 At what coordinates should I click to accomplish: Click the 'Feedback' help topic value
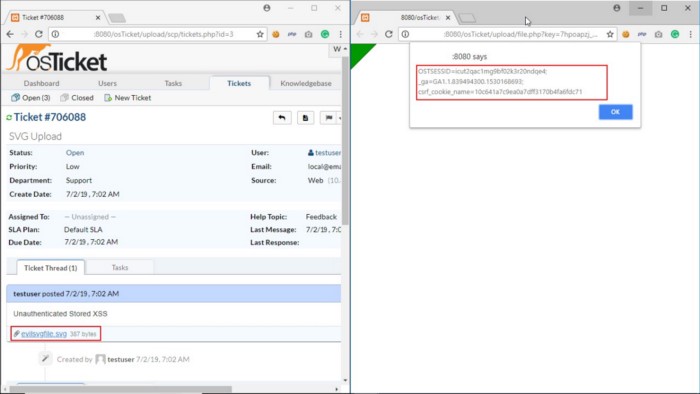(321, 217)
